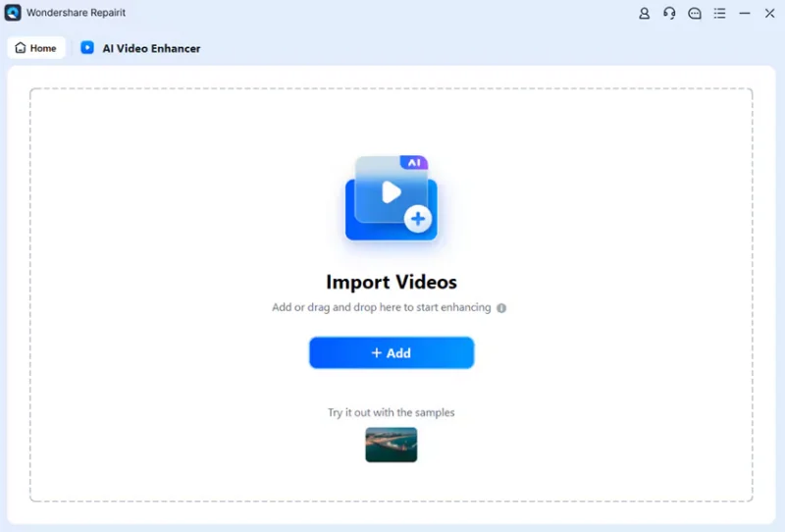Open the sample video thumbnail
This screenshot has width=785, height=532.
click(391, 445)
